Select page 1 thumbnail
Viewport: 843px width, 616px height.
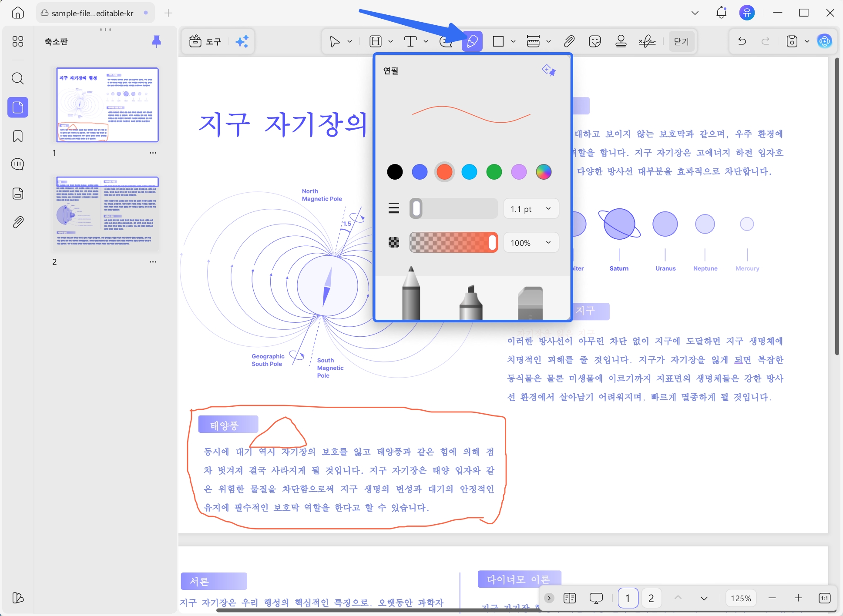tap(107, 105)
